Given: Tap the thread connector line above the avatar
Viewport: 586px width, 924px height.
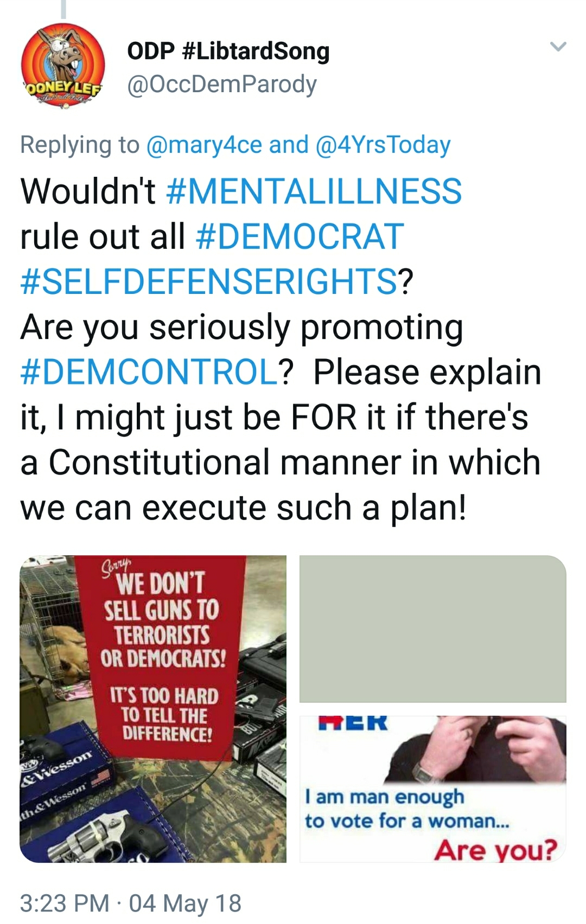Looking at the screenshot, I should coord(63,9).
